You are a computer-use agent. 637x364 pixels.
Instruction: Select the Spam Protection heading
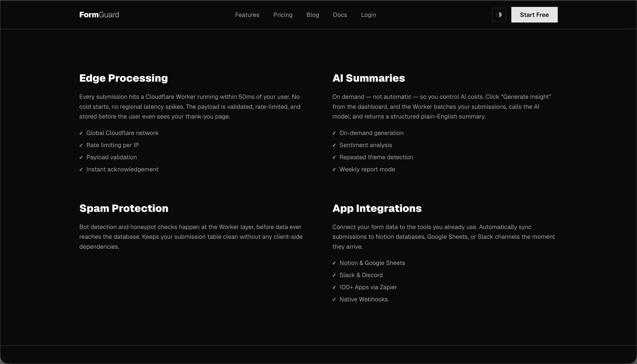(123, 208)
